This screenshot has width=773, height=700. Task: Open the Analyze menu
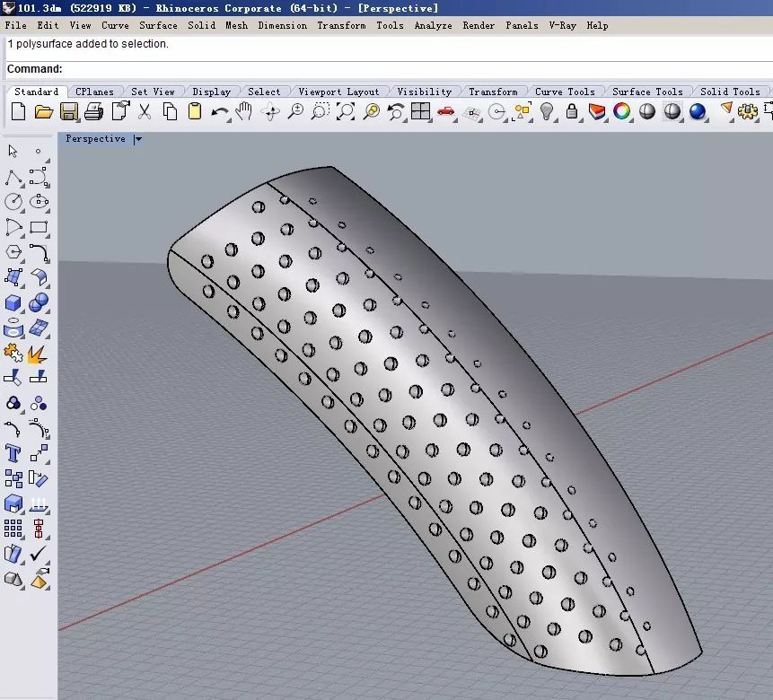433,25
